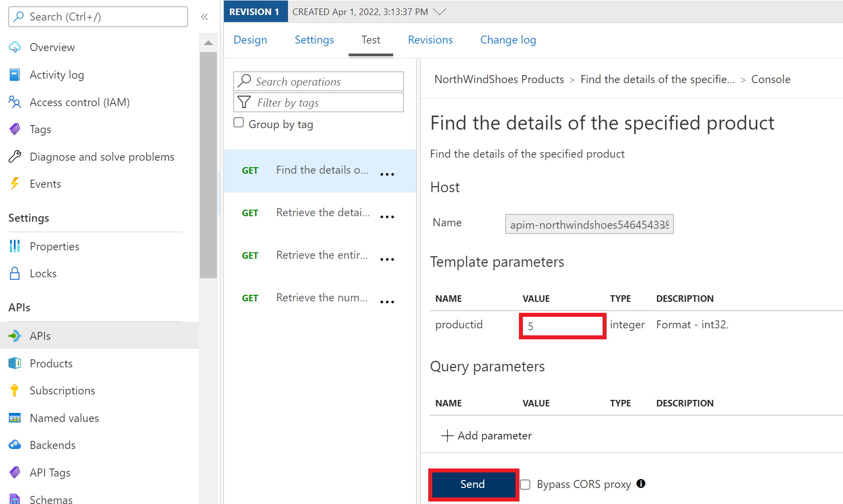Image resolution: width=843 pixels, height=504 pixels.
Task: Click the productid value input field
Action: point(562,326)
